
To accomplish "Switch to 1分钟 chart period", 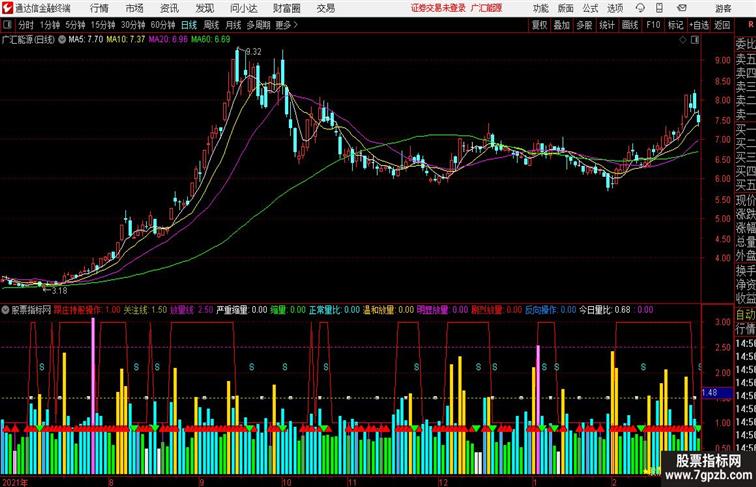I will coord(50,25).
